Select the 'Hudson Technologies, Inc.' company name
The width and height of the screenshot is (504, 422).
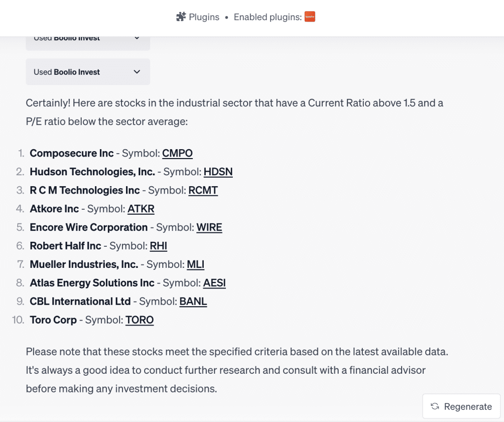93,172
